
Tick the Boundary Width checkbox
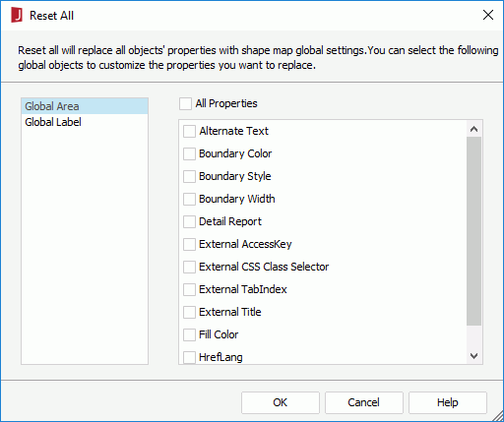point(189,199)
